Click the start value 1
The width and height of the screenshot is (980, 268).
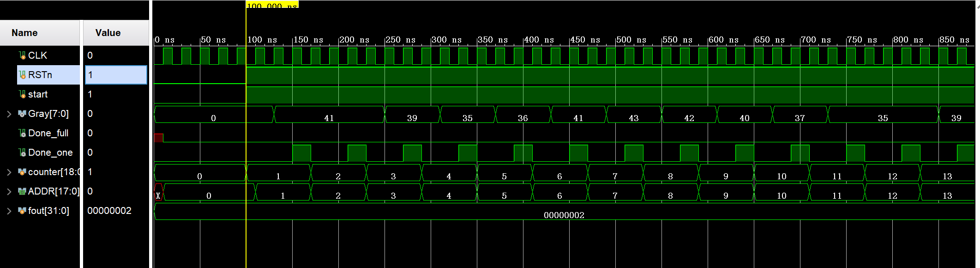[x=90, y=94]
